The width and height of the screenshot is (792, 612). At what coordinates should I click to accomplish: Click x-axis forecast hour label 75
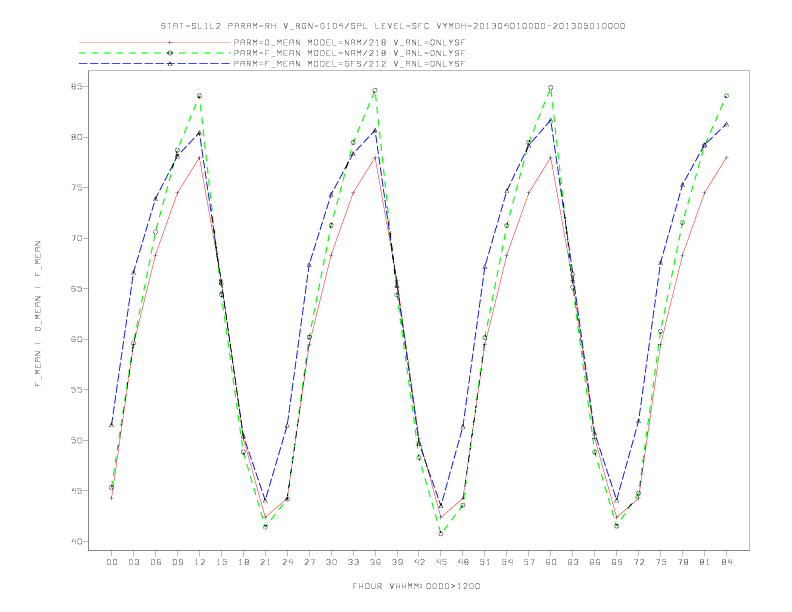(661, 562)
